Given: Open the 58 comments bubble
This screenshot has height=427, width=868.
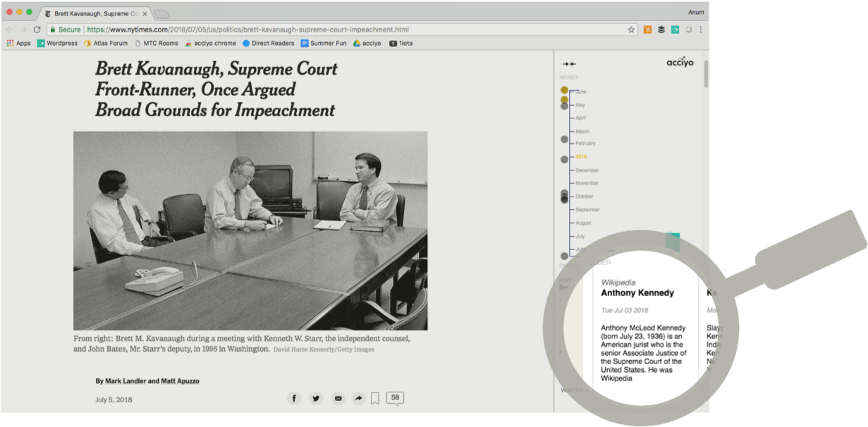Looking at the screenshot, I should point(395,398).
